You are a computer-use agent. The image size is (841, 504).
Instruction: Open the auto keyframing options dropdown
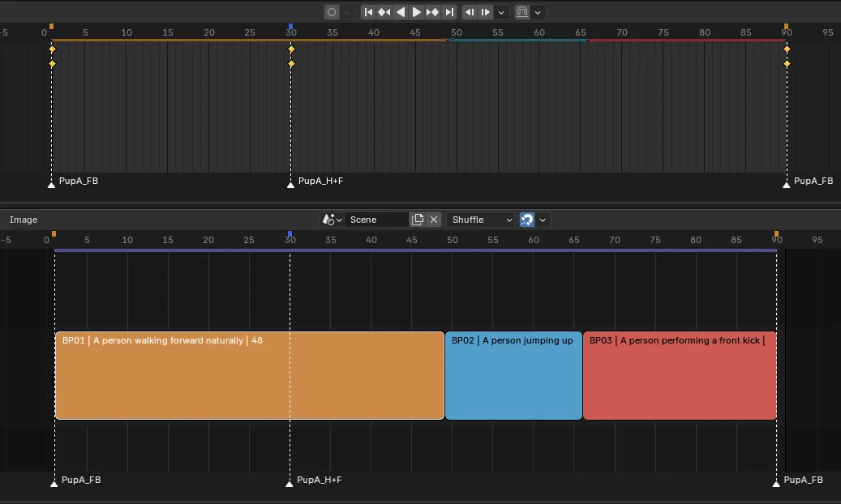tap(347, 12)
